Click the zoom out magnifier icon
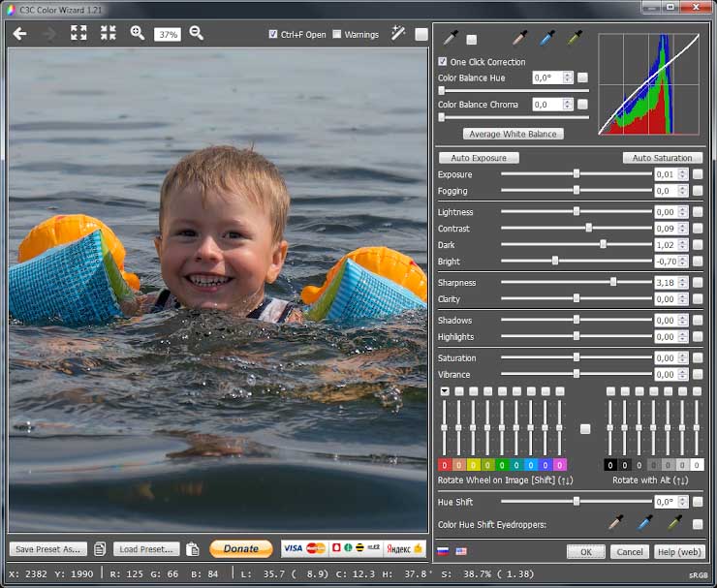Screen dimensions: 717x588 (x=196, y=33)
